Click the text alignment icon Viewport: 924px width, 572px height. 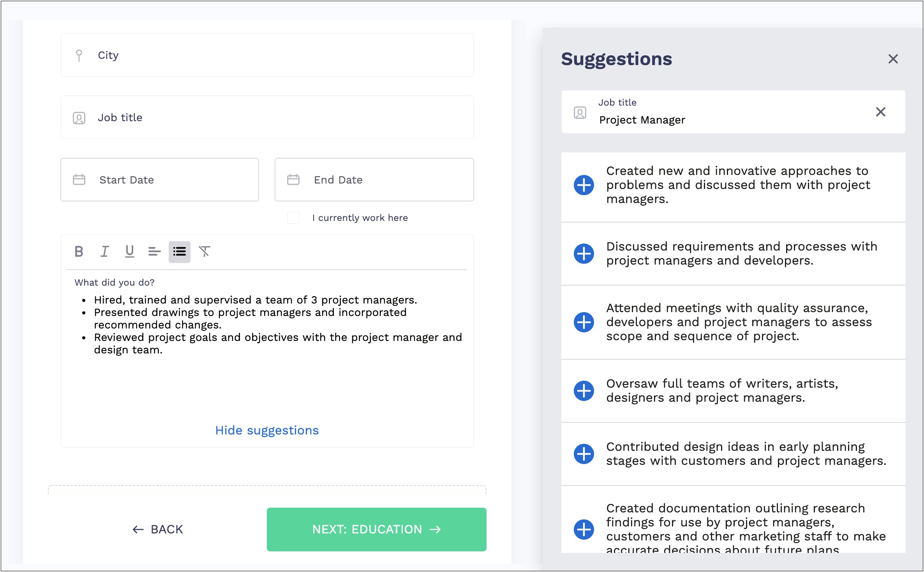pyautogui.click(x=153, y=251)
